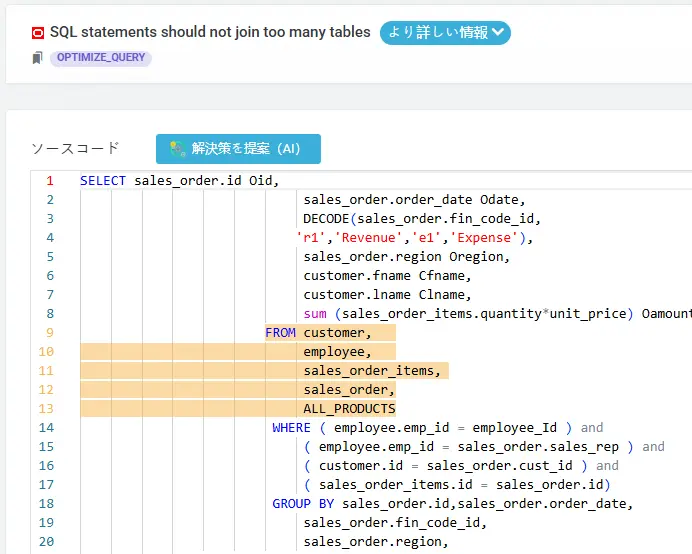Click the WHERE keyword on line 14

[291, 428]
